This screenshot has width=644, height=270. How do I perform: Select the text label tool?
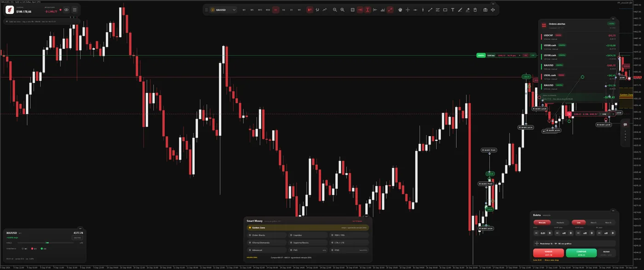(x=453, y=10)
